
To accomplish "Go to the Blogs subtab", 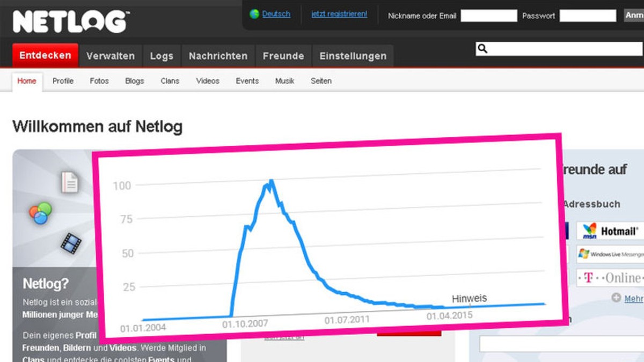I will click(135, 81).
